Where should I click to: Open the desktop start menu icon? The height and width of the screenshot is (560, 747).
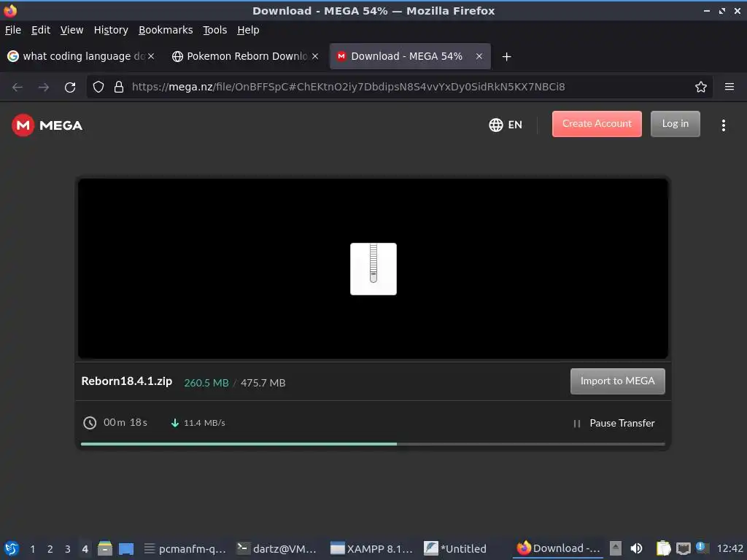12,548
